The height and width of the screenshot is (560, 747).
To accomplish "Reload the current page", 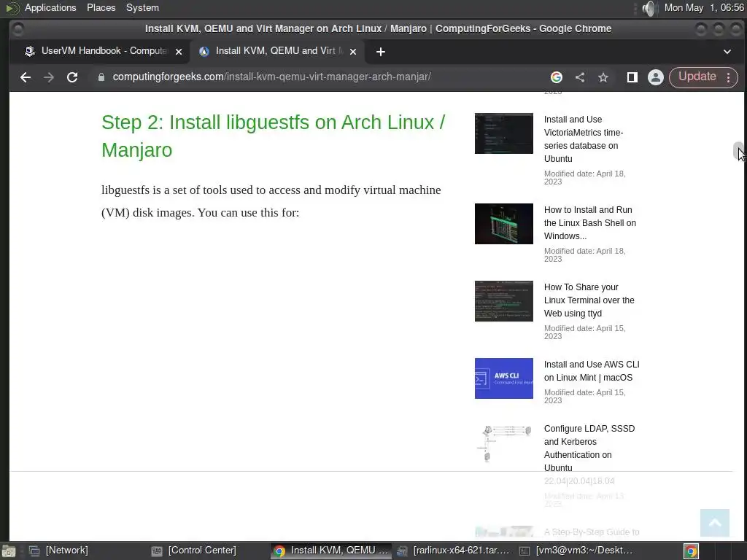I will coord(72,77).
